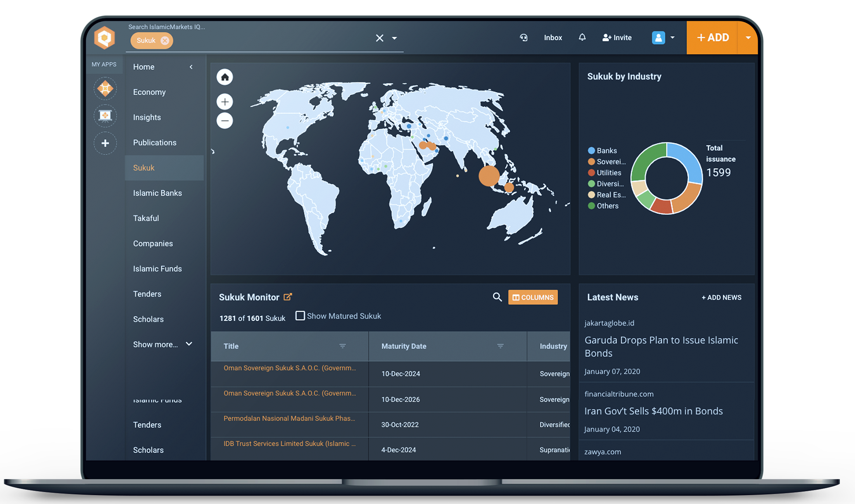
Task: Click the Sukuk Monitor search icon
Action: point(497,297)
